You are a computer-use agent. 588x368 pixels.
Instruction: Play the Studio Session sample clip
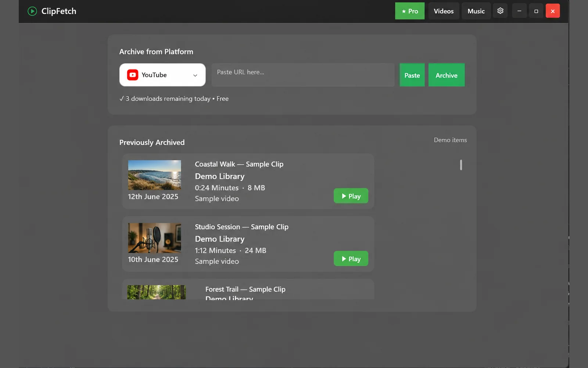point(351,259)
